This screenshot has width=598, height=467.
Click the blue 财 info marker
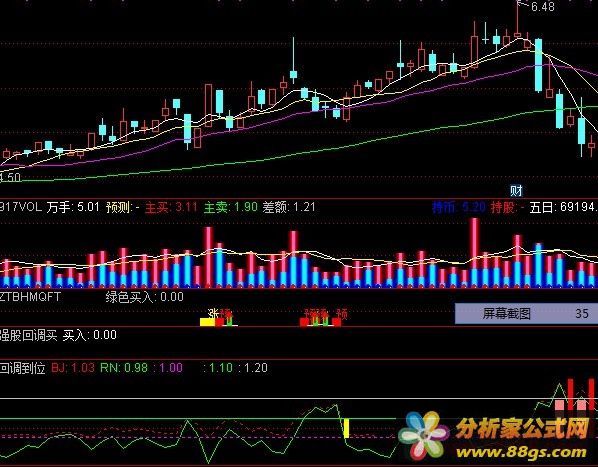(x=516, y=190)
